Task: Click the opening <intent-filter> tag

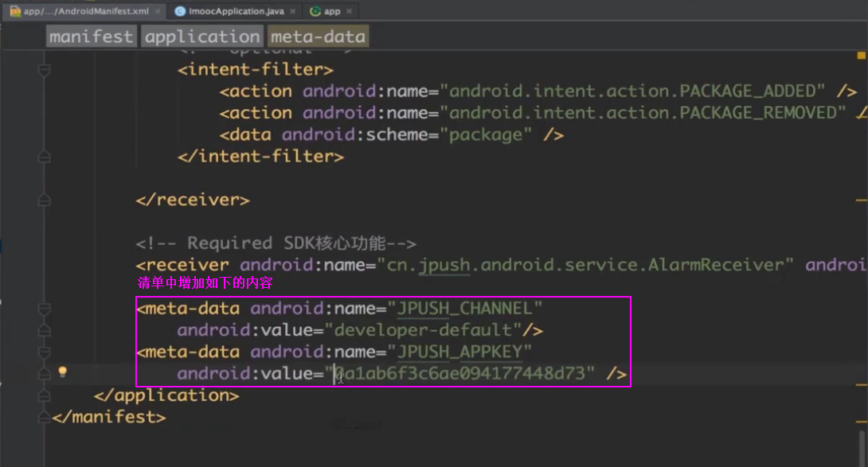Action: pos(255,70)
